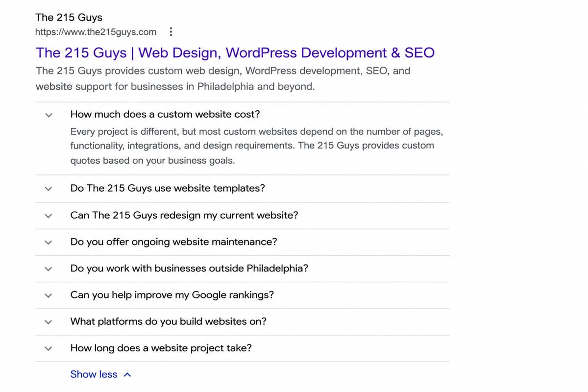This screenshot has width=588, height=392.
Task: Click question text 'Do you work with businesses outside Philadelphia?'
Action: [x=189, y=268]
